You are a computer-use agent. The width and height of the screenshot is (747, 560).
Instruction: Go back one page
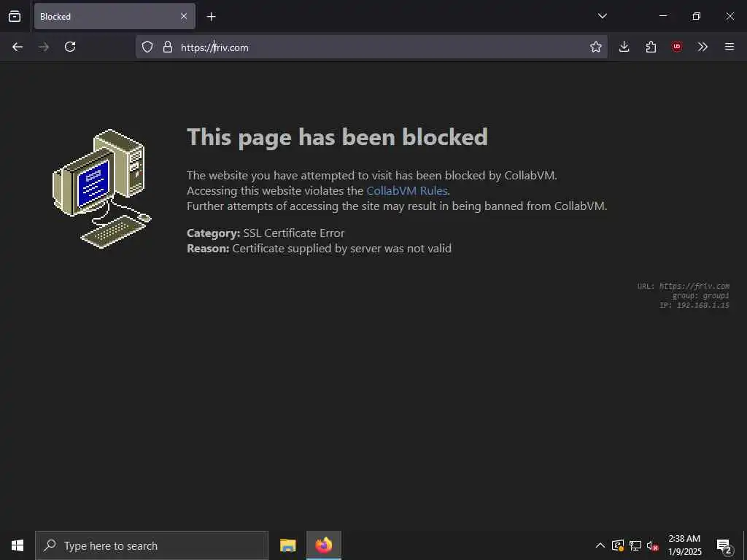click(18, 47)
